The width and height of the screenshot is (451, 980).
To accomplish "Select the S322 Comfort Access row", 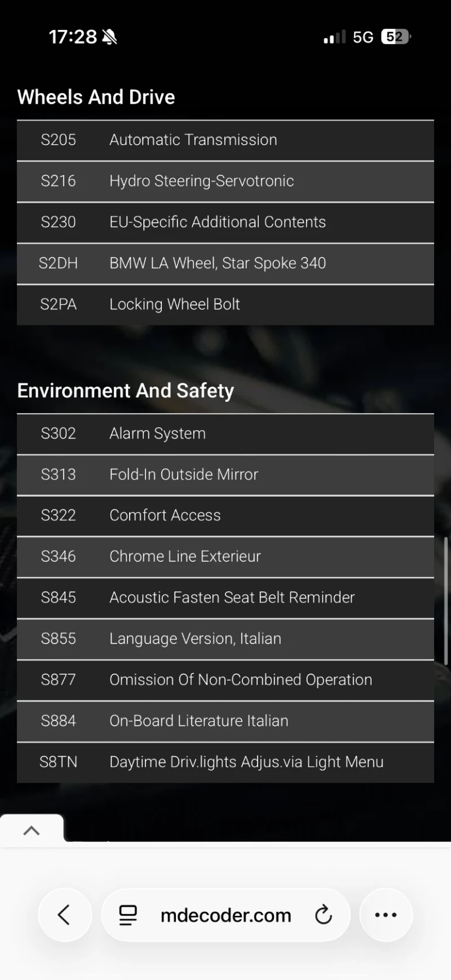I will tap(225, 515).
